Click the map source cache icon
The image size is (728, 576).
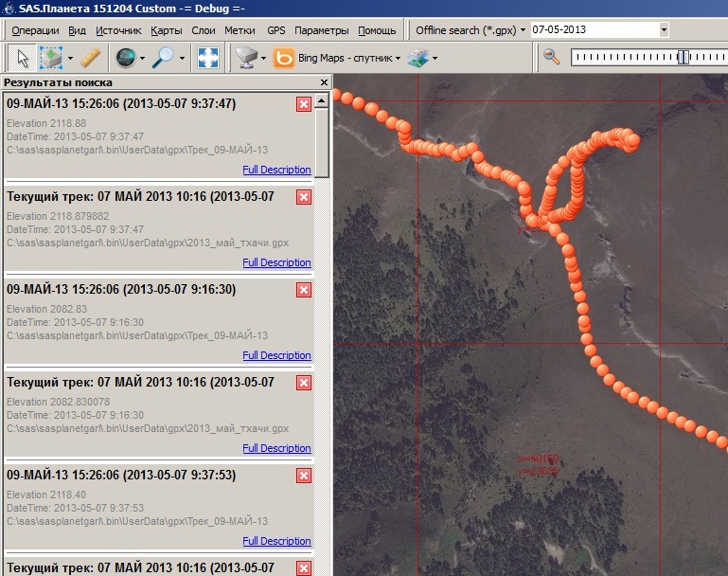(247, 59)
